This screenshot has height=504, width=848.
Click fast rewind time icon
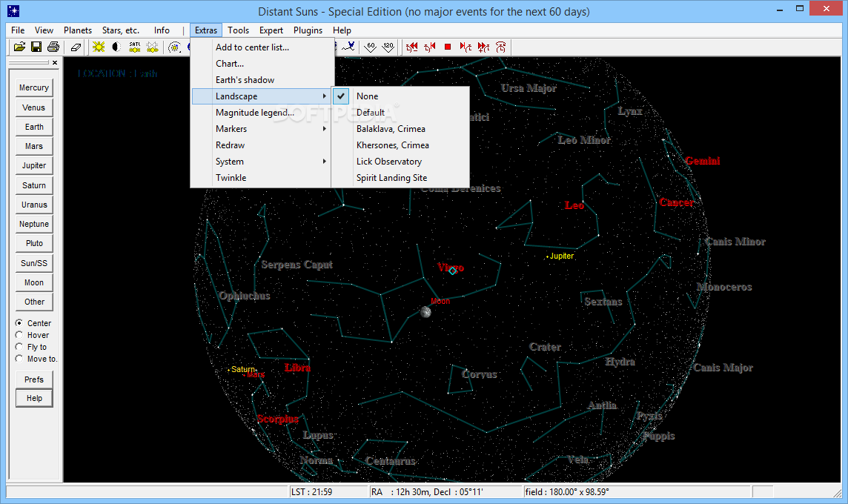pos(412,47)
